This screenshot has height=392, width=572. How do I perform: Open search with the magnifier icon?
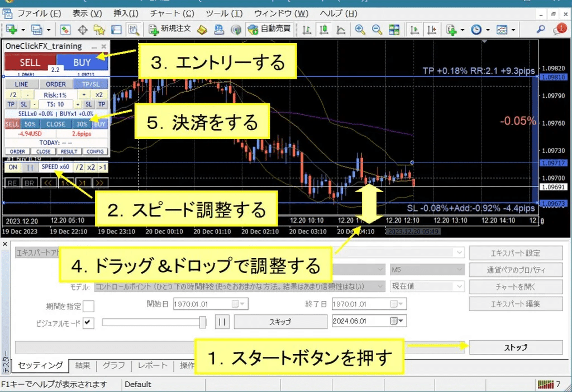(541, 30)
